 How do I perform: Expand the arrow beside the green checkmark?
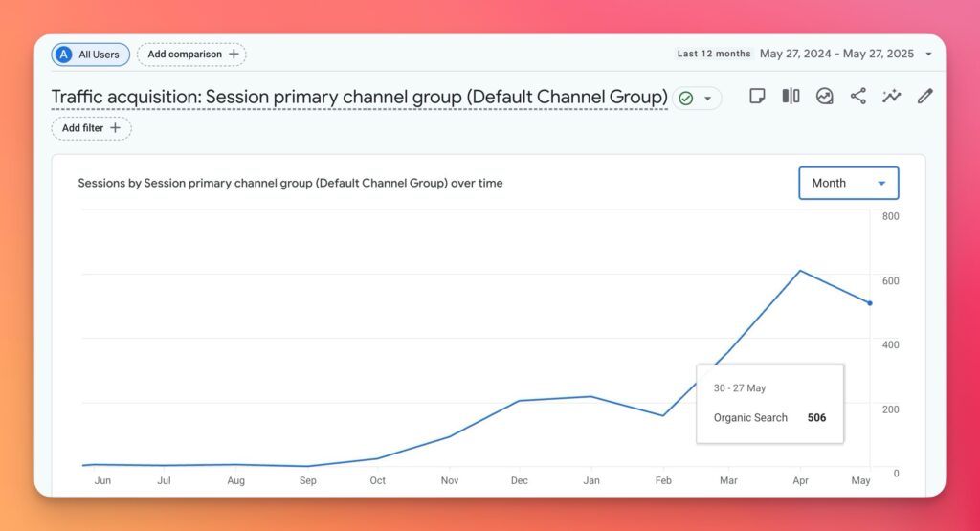click(x=708, y=99)
